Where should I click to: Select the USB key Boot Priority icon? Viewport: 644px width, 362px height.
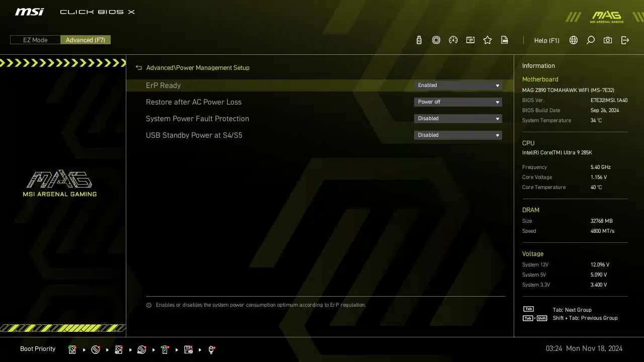point(165,349)
